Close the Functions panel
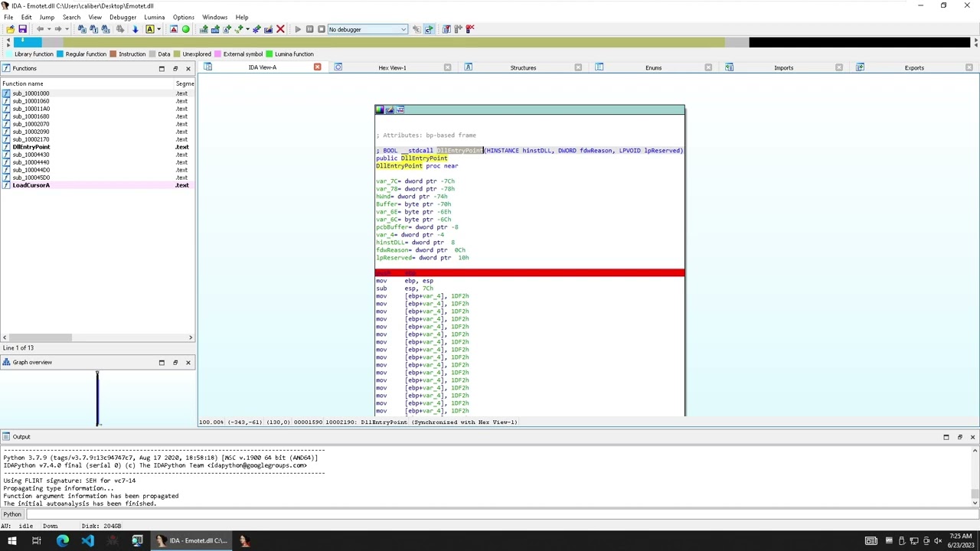The image size is (980, 551). click(x=188, y=68)
